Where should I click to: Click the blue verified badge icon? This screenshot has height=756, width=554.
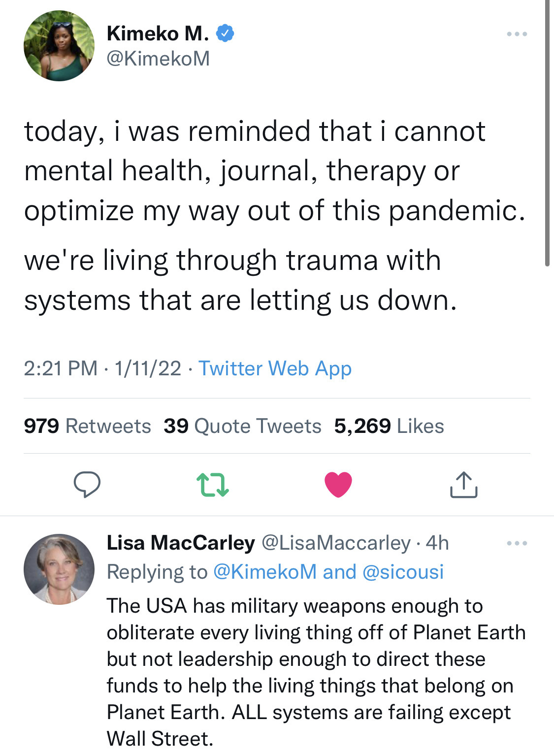click(226, 33)
